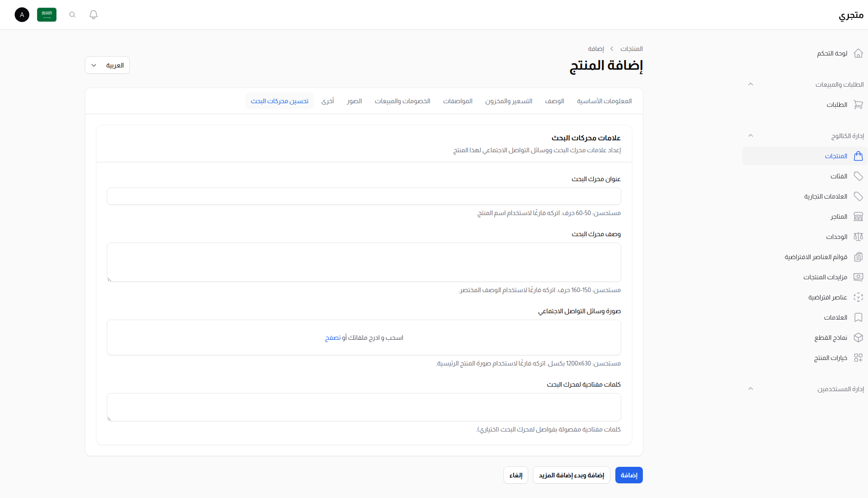Select خيارات المنتج in the sidebar

coord(830,358)
